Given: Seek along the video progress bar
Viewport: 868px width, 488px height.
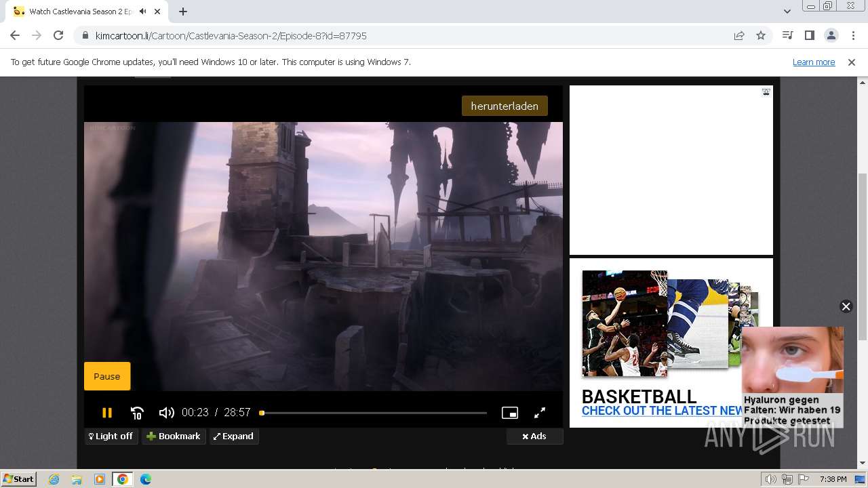Looking at the screenshot, I should 373,413.
